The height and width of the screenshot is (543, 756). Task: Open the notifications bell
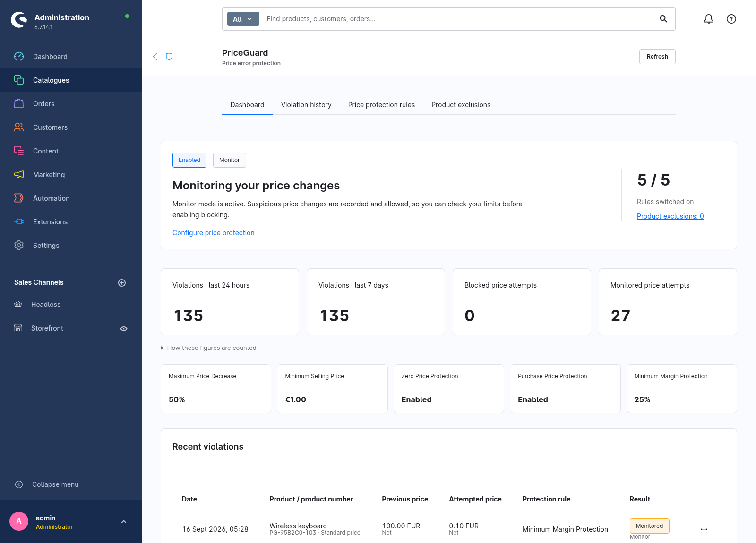709,19
